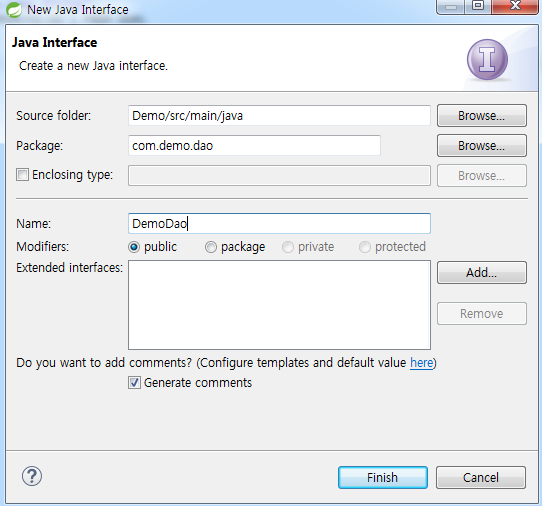This screenshot has width=542, height=506.
Task: Click Browse next to Enclosing type
Action: 482,176
